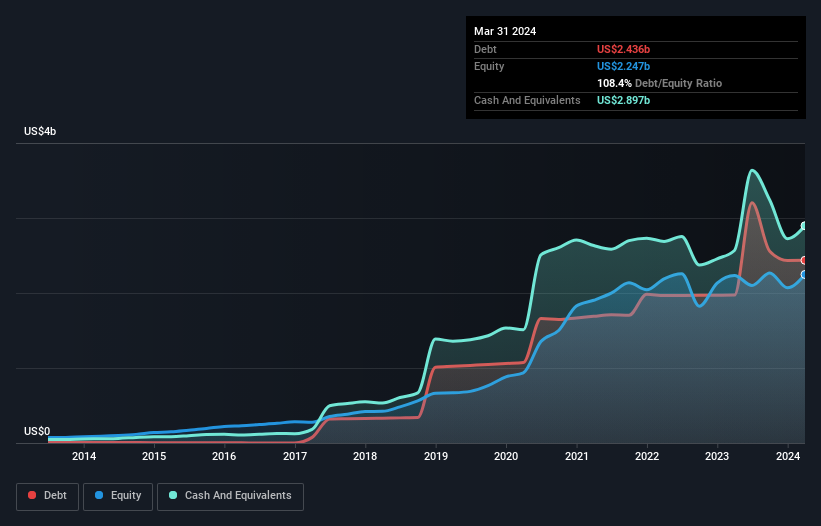
Task: Click the teal Cash endpoint marker
Action: click(804, 226)
